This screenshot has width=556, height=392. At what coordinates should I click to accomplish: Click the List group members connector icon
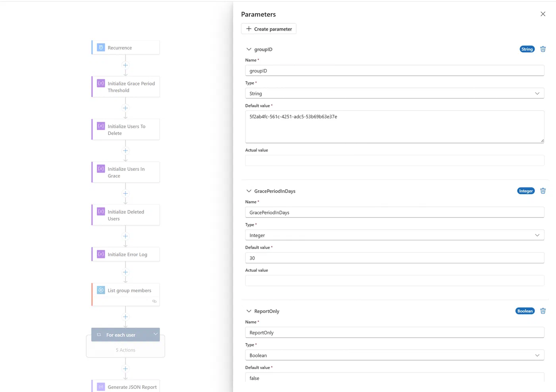(x=101, y=290)
